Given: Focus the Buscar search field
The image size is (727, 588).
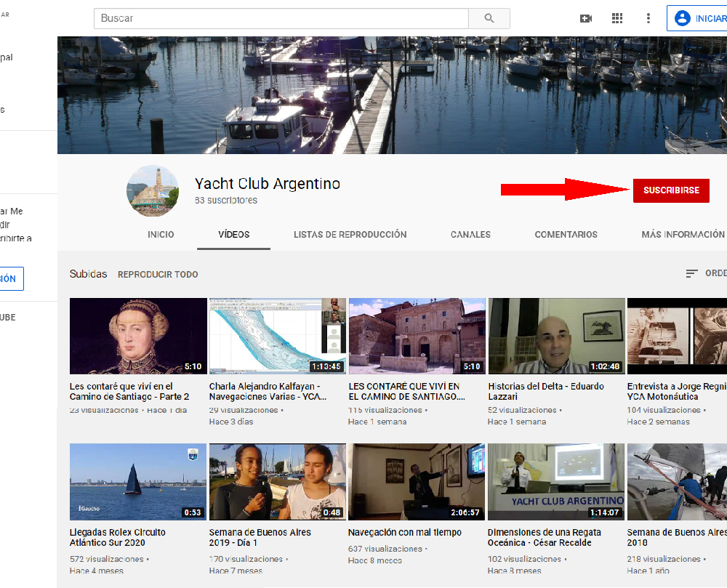Looking at the screenshot, I should point(281,18).
